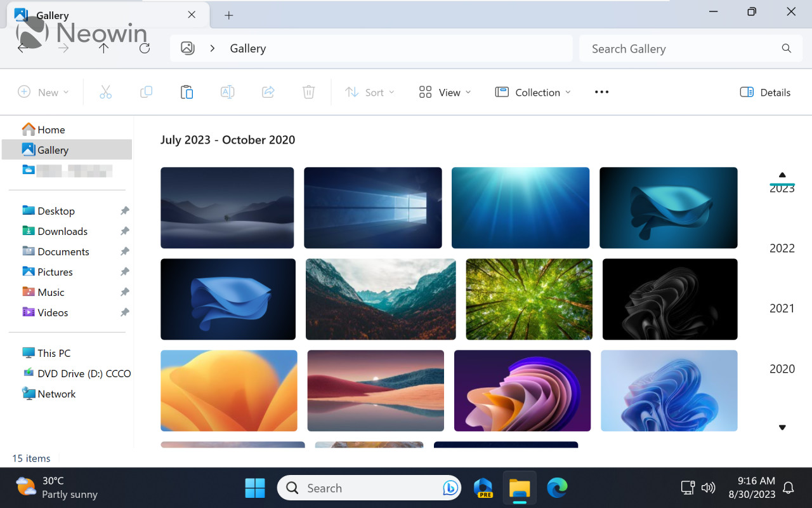The height and width of the screenshot is (508, 812).
Task: Click the Delete icon
Action: tap(308, 91)
